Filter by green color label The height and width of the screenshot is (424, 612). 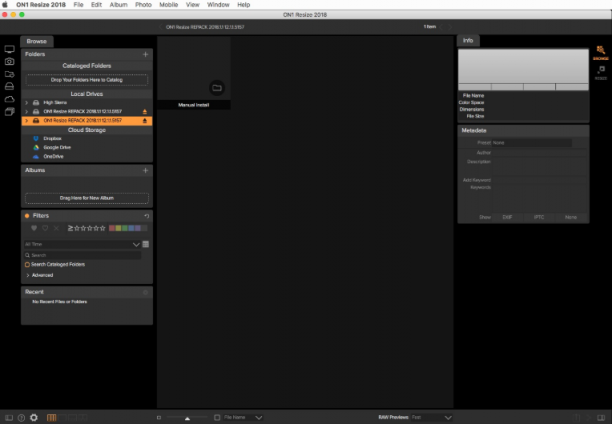[x=125, y=228]
